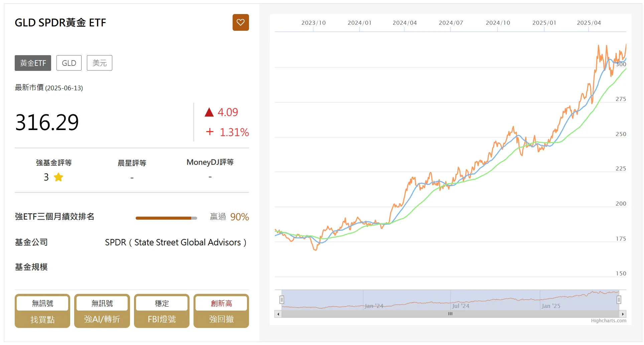Click the GLD SPDR黃金 ETF title
Viewport: 644px width, 345px height.
60,22
